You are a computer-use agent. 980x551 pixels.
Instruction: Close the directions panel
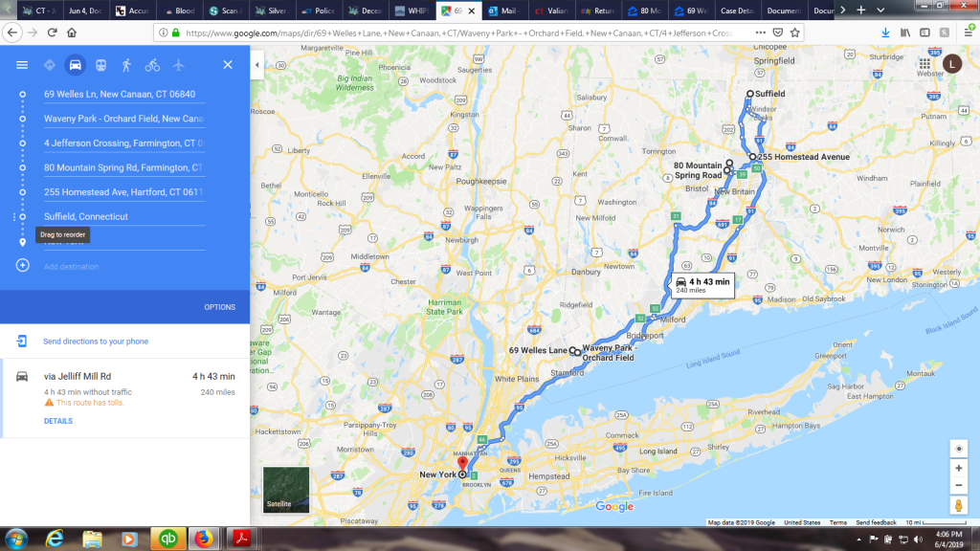pos(228,65)
